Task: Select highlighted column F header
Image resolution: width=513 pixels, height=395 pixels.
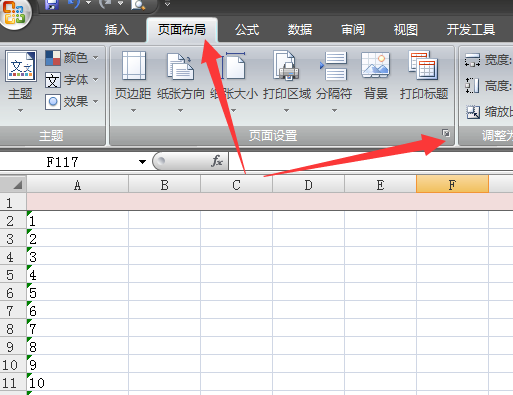Action: click(x=452, y=185)
